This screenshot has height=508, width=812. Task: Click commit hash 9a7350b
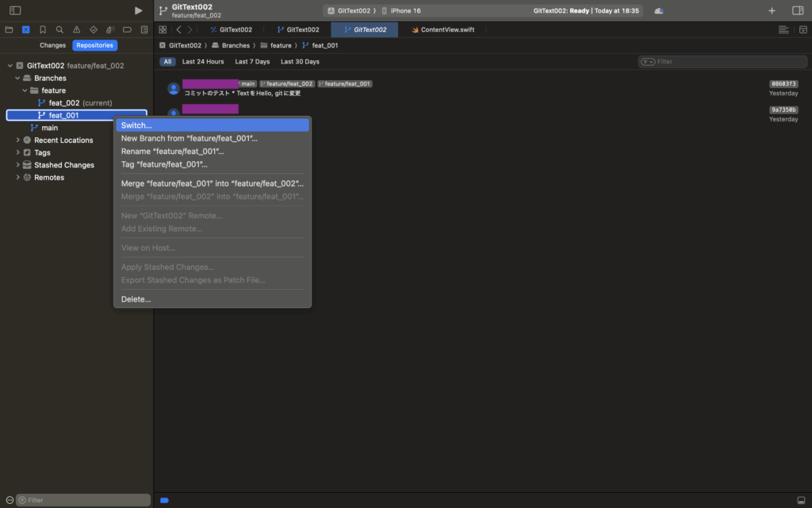coord(783,110)
